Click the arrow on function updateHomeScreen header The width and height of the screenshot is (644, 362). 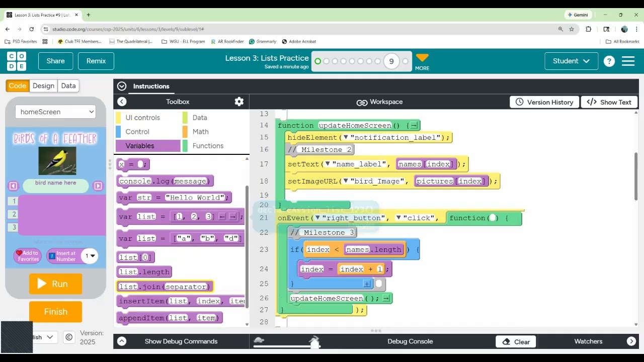[x=414, y=126]
